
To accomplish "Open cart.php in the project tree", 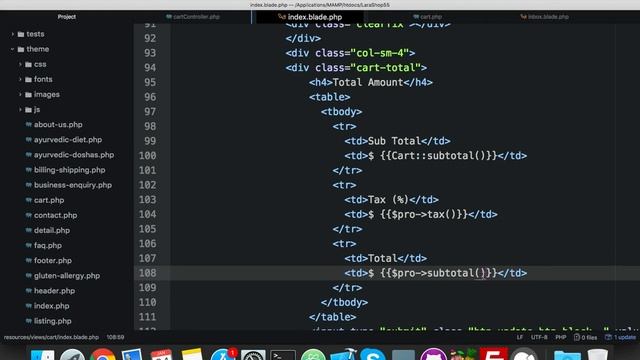I will pos(49,200).
